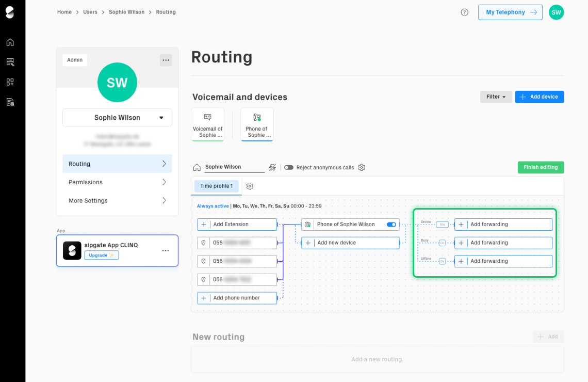The height and width of the screenshot is (382, 588).
Task: Click the Add button beside New routing
Action: pyautogui.click(x=548, y=337)
